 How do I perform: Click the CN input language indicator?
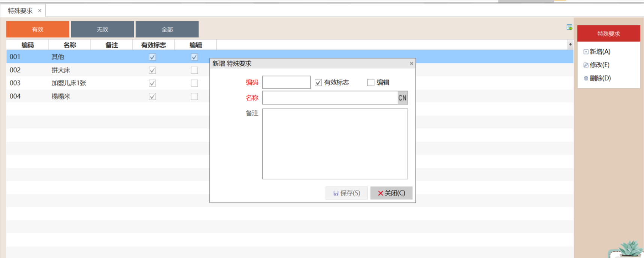pyautogui.click(x=402, y=98)
